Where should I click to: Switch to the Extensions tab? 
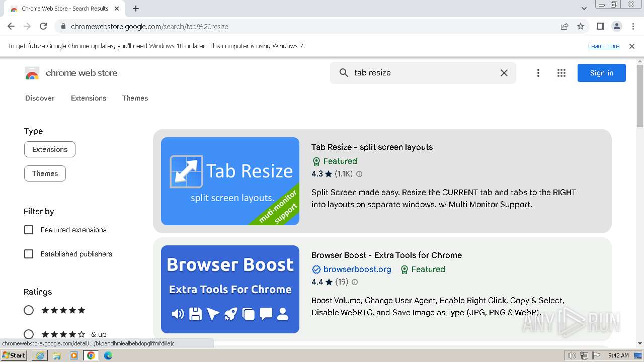(89, 98)
